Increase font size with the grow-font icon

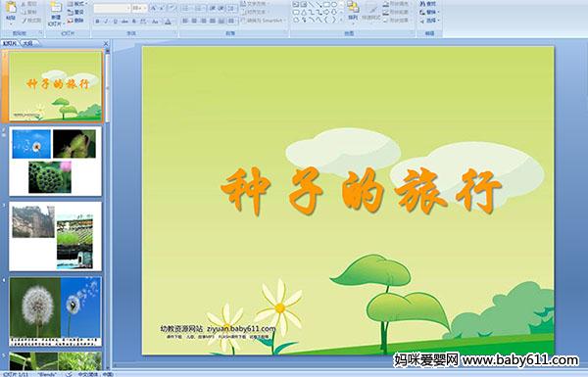pyautogui.click(x=154, y=8)
